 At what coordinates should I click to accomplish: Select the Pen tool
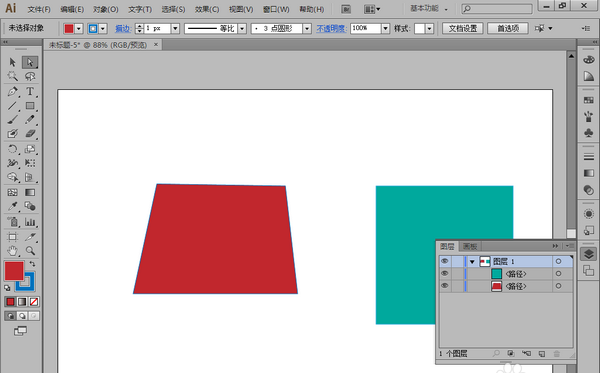(x=12, y=91)
